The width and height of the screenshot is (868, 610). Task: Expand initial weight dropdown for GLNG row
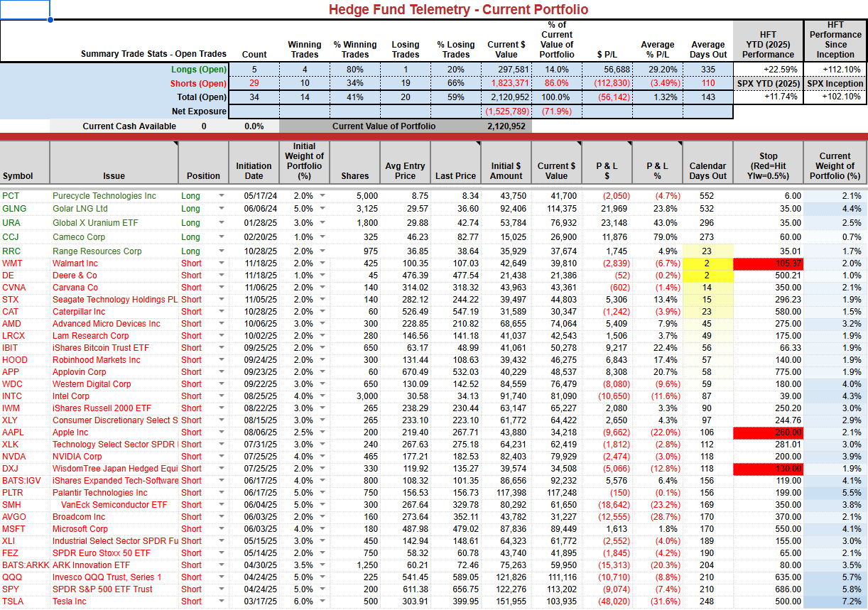pyautogui.click(x=323, y=209)
